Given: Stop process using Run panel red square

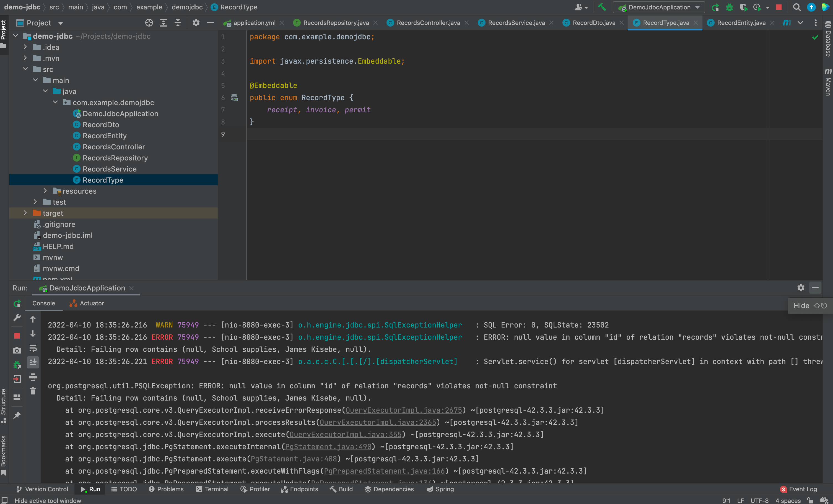Looking at the screenshot, I should (x=17, y=336).
